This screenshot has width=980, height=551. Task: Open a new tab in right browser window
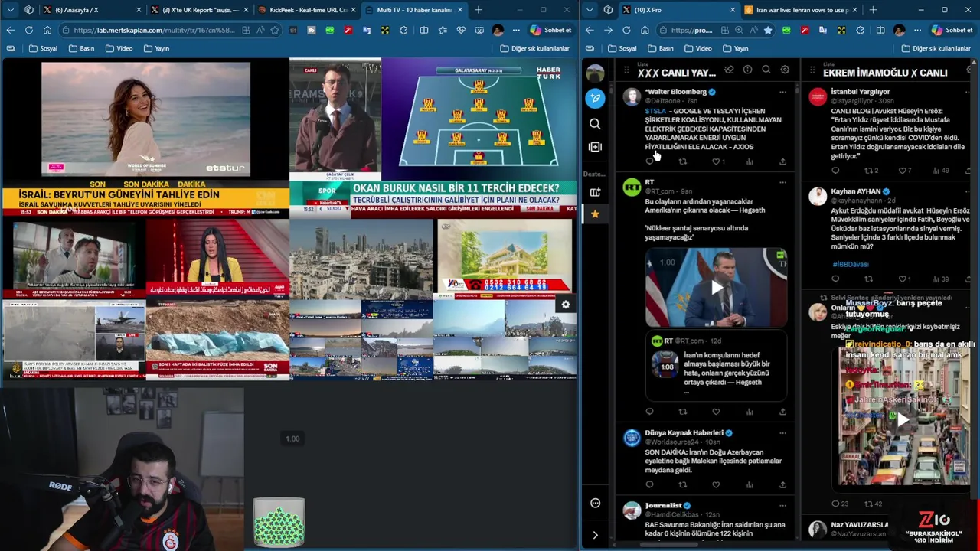(x=873, y=10)
